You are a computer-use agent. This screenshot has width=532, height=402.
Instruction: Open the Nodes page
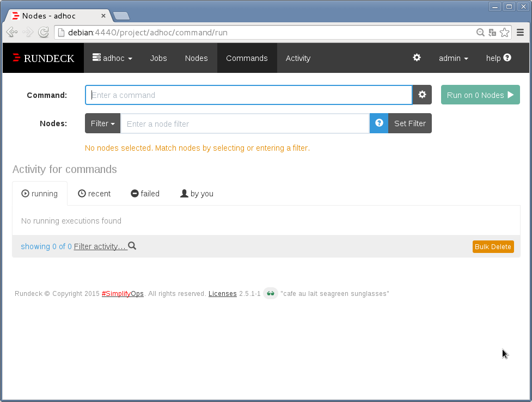pos(196,58)
